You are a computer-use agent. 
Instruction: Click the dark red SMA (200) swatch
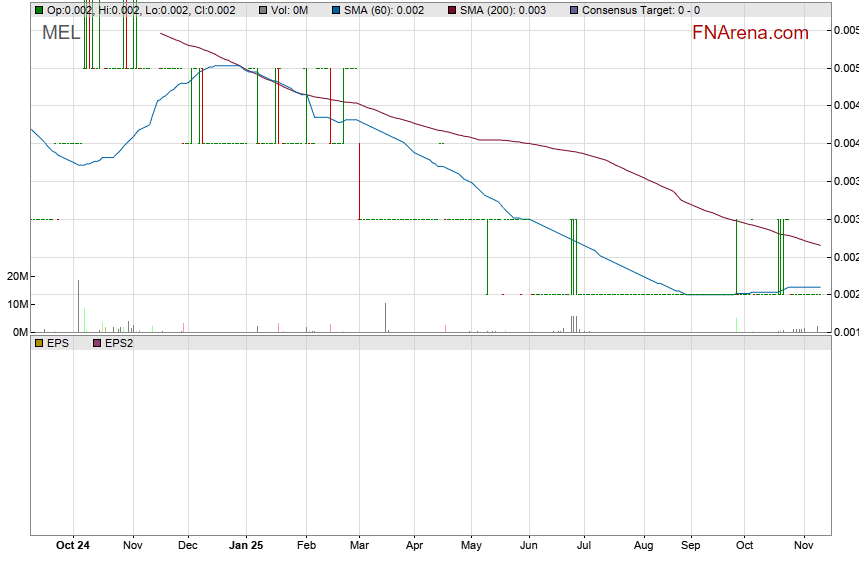point(450,10)
